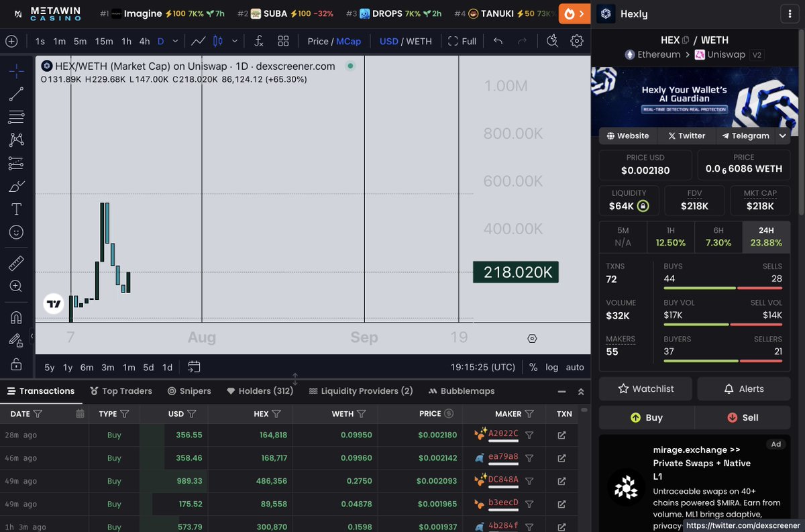Screen dimensions: 805x532
Task: Toggle the USD / WETH denomination
Action: click(x=406, y=41)
